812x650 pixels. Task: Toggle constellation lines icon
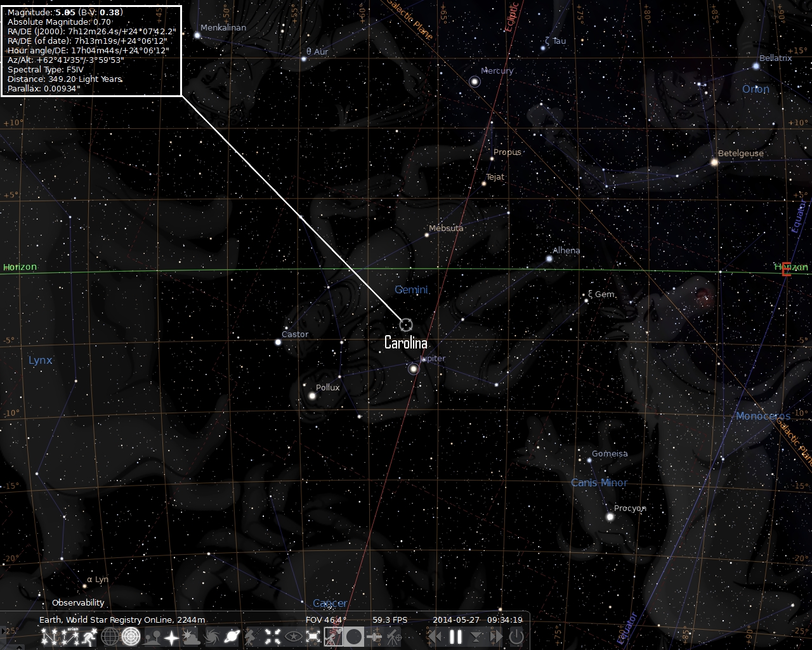point(48,637)
